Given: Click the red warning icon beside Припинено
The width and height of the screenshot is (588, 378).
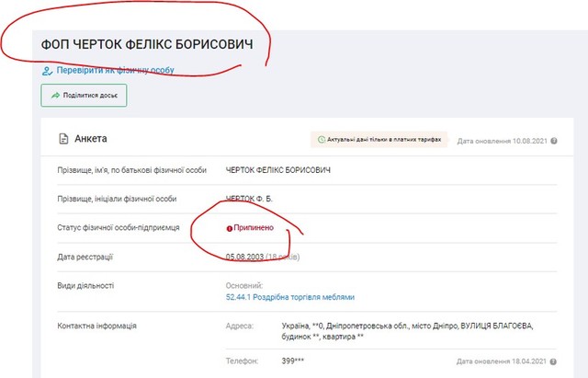Looking at the screenshot, I should tap(229, 228).
